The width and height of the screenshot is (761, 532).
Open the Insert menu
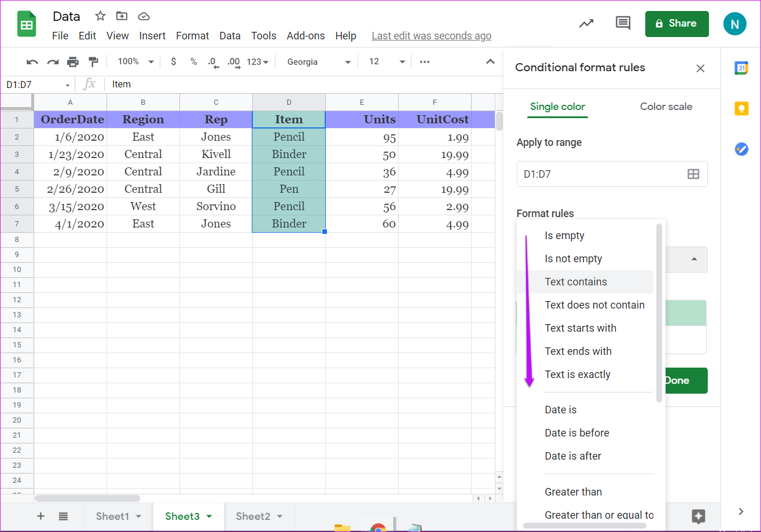pyautogui.click(x=152, y=36)
